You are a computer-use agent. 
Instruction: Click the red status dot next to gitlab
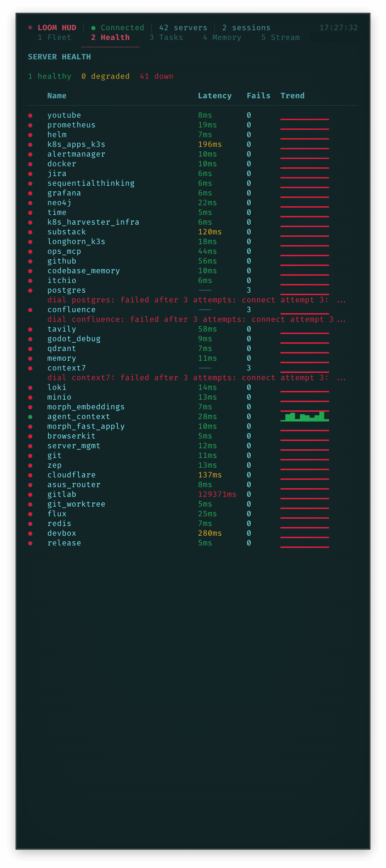pyautogui.click(x=31, y=494)
